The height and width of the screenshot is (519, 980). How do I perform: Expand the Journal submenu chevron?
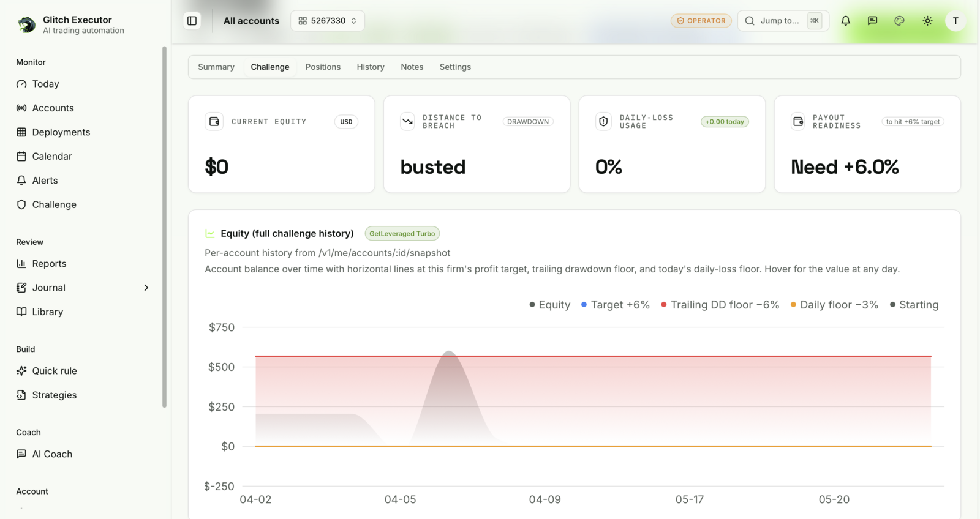tap(146, 288)
